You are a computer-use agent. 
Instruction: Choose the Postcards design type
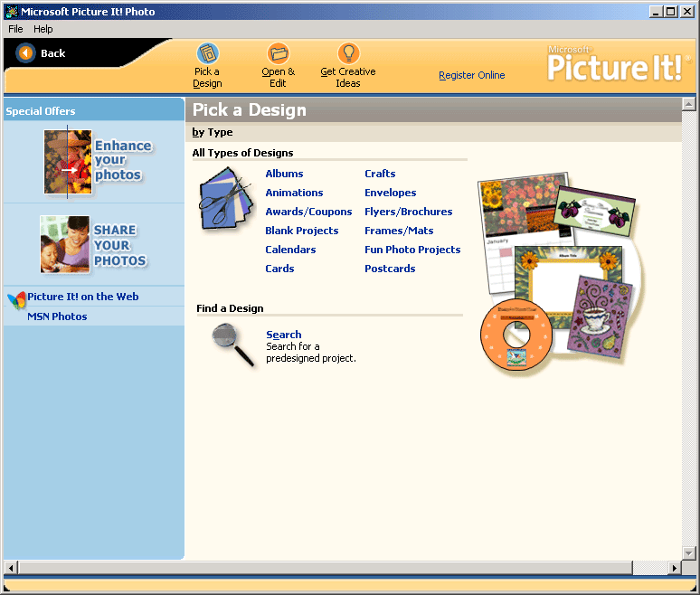point(390,269)
